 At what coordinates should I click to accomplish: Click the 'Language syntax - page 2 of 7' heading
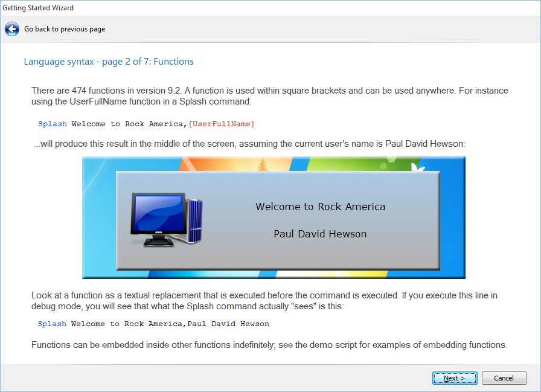coord(109,62)
